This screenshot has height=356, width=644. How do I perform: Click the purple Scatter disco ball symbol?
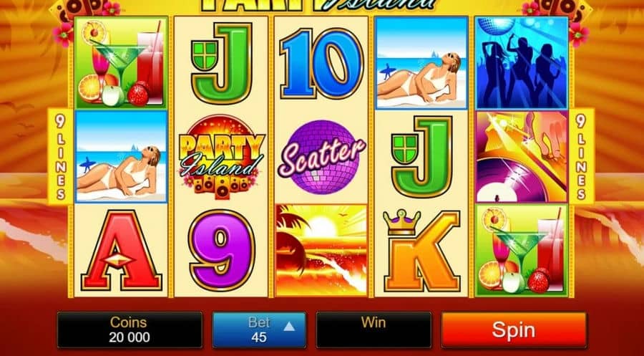(321, 157)
